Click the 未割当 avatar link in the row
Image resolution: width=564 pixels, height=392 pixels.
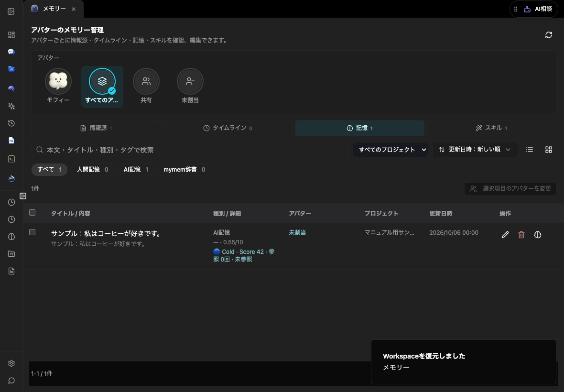coord(297,233)
